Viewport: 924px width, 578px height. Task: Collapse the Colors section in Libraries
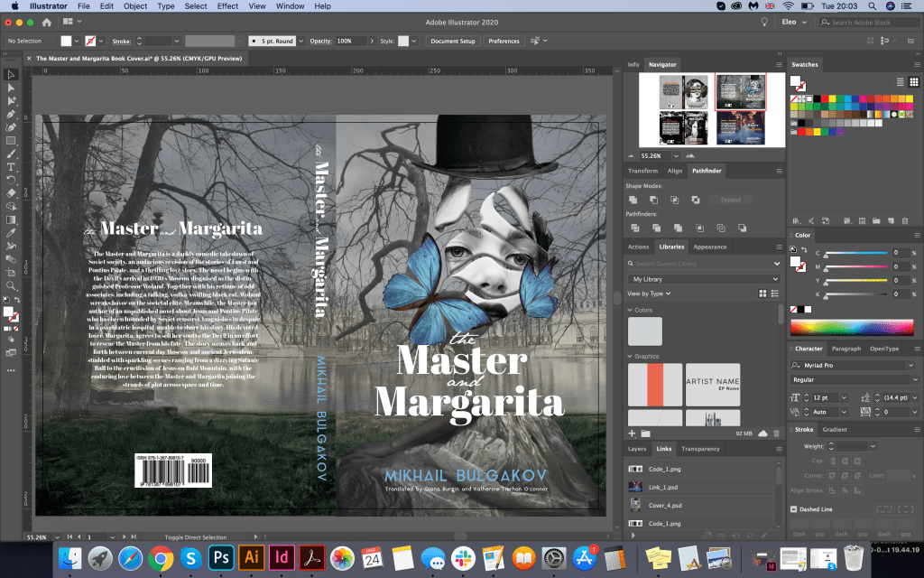pos(630,310)
